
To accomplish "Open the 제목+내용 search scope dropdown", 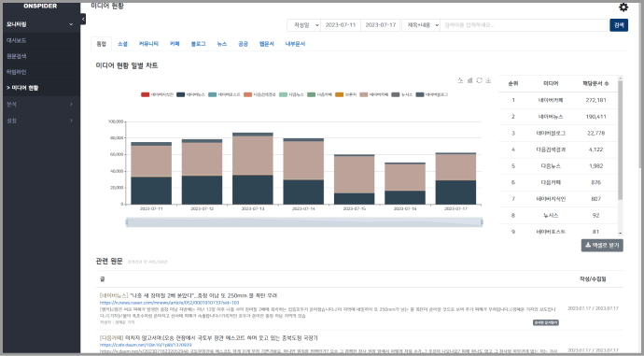I will click(x=421, y=25).
